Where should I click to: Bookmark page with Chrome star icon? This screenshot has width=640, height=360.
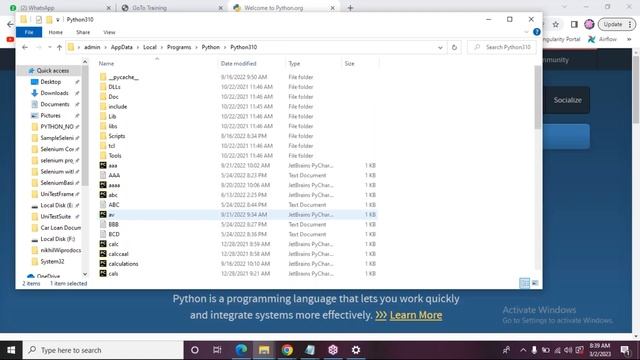556,24
